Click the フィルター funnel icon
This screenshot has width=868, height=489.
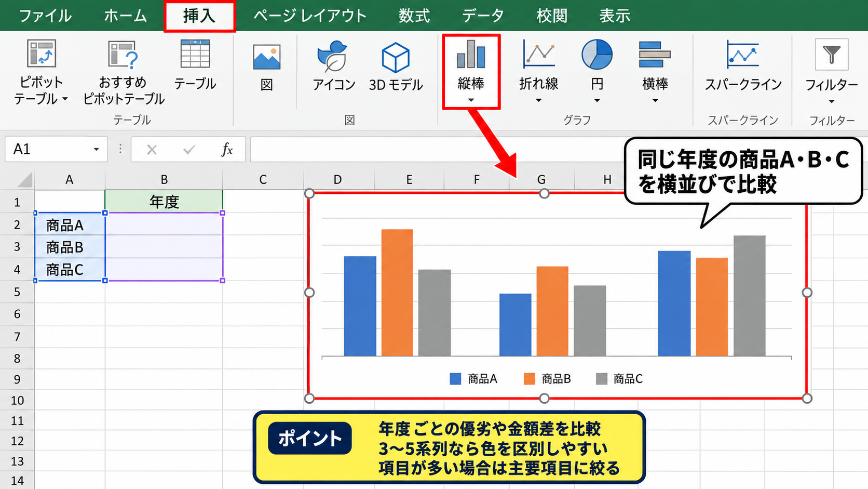point(832,54)
